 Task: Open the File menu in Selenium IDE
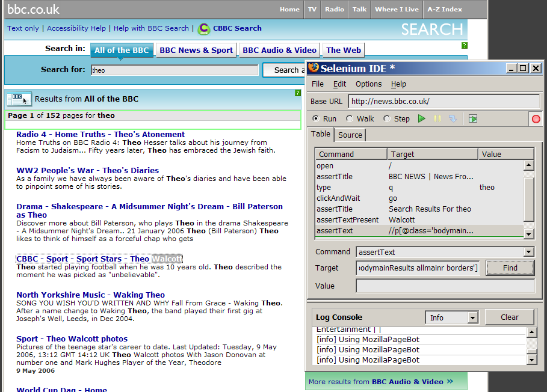[x=318, y=84]
